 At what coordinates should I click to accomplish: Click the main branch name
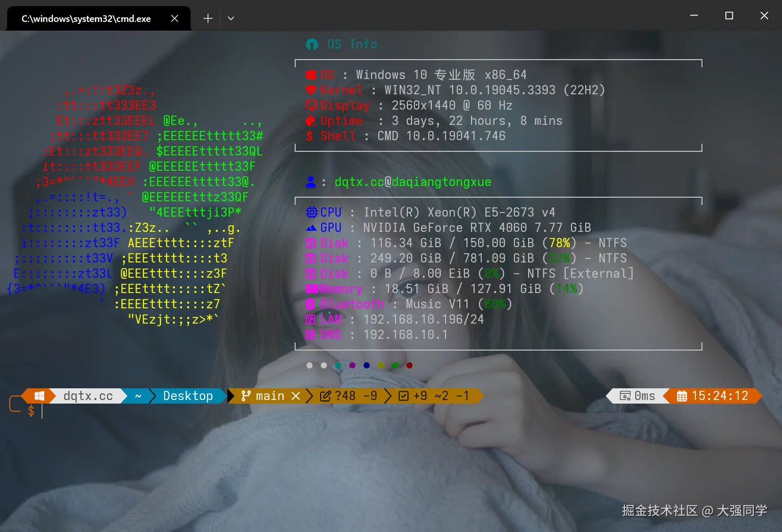(270, 396)
